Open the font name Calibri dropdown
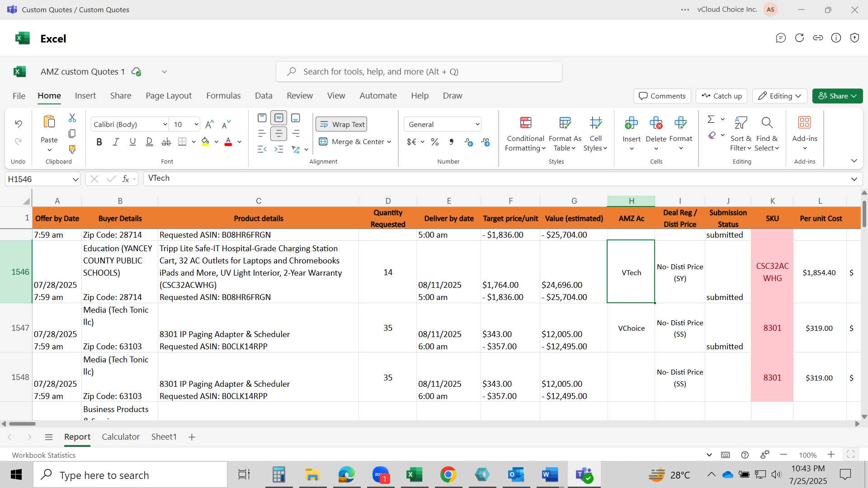Image resolution: width=868 pixels, height=488 pixels. (165, 124)
